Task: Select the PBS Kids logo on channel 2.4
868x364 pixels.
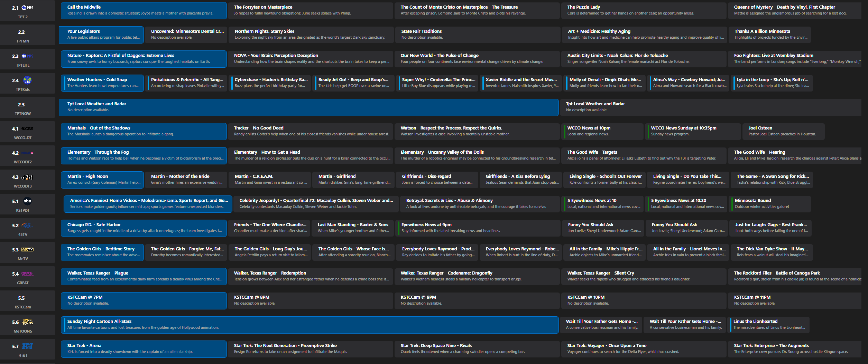Action: pyautogui.click(x=27, y=80)
